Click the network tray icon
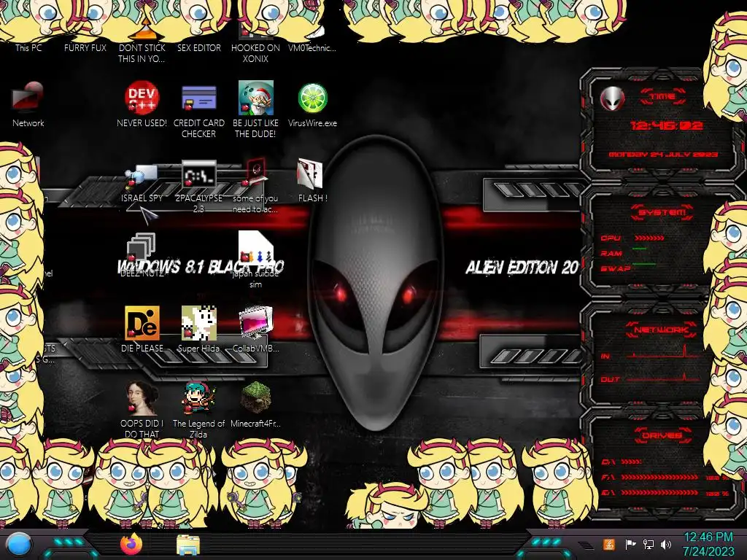 click(648, 544)
